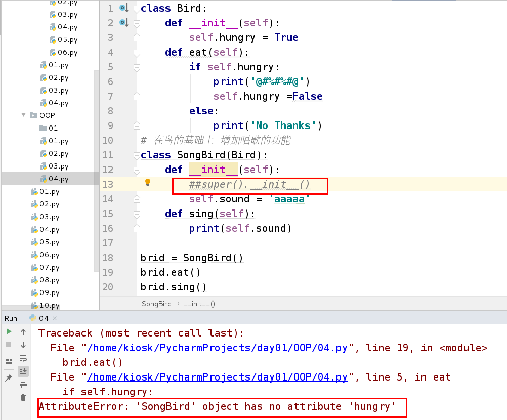Fold the sing method at line 15
The width and height of the screenshot is (507, 420).
point(137,214)
